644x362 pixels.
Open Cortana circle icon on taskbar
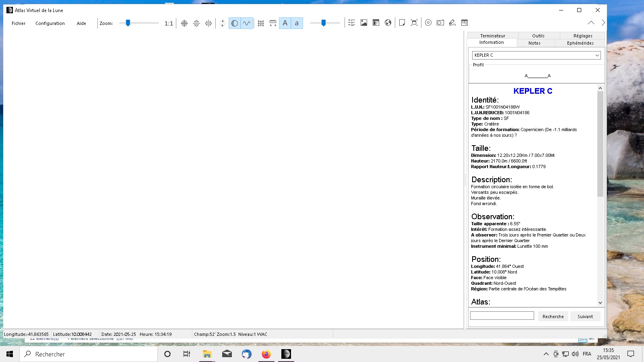167,354
